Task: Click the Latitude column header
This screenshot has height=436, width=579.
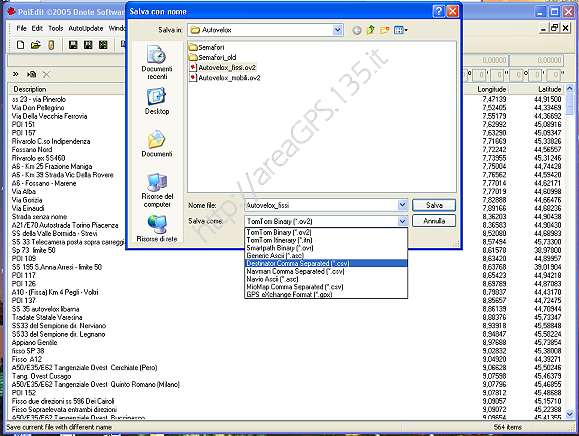Action: tap(549, 89)
